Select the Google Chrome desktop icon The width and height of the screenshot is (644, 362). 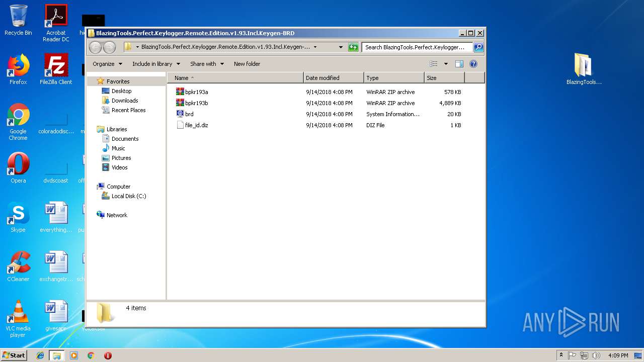(x=18, y=122)
